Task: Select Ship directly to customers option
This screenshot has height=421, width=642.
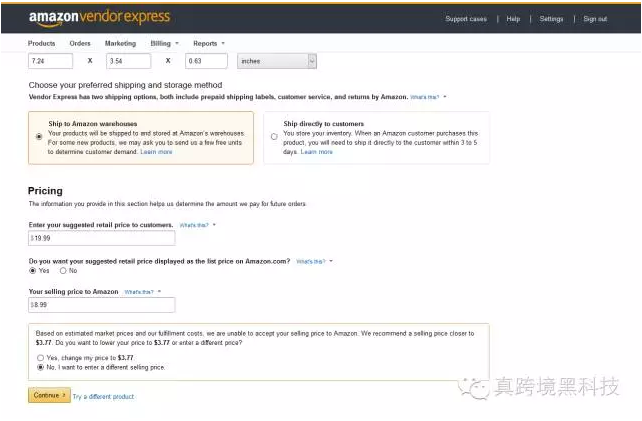Action: (x=274, y=137)
